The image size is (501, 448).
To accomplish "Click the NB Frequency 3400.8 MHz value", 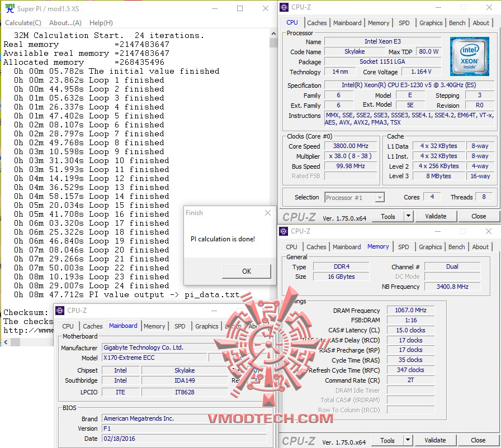I will [x=452, y=287].
